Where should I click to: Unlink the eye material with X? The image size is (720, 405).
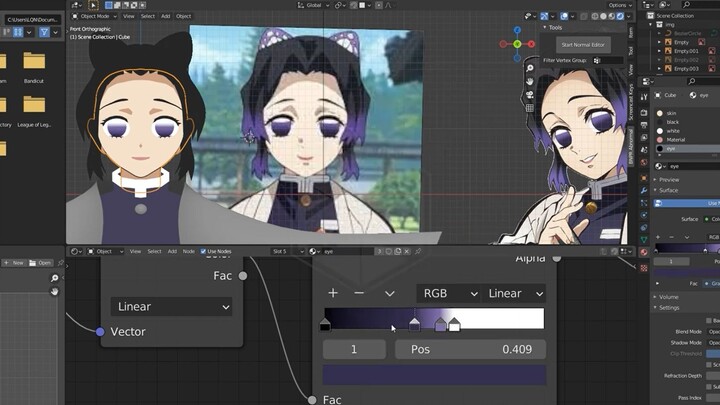click(x=406, y=251)
